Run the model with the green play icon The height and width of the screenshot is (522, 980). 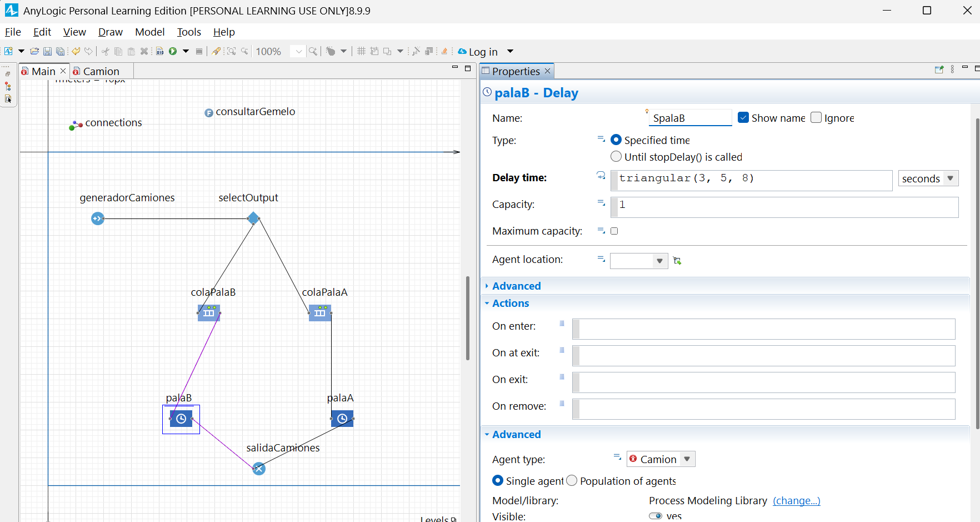pos(173,52)
